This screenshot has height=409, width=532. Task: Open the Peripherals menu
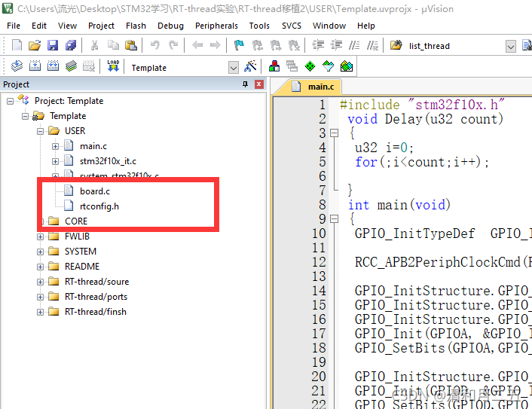216,26
